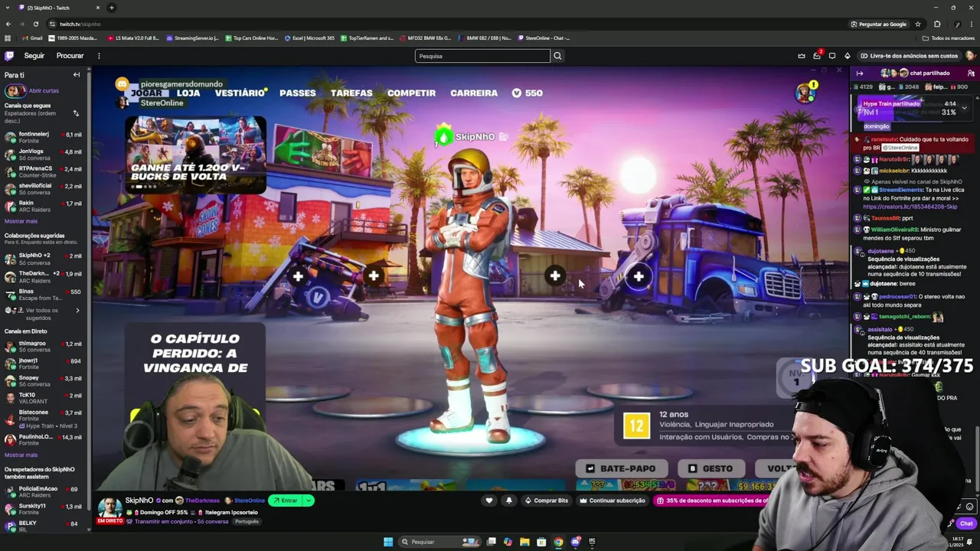Click Perguntar ao Google in address bar
The height and width of the screenshot is (551, 980).
878,24
